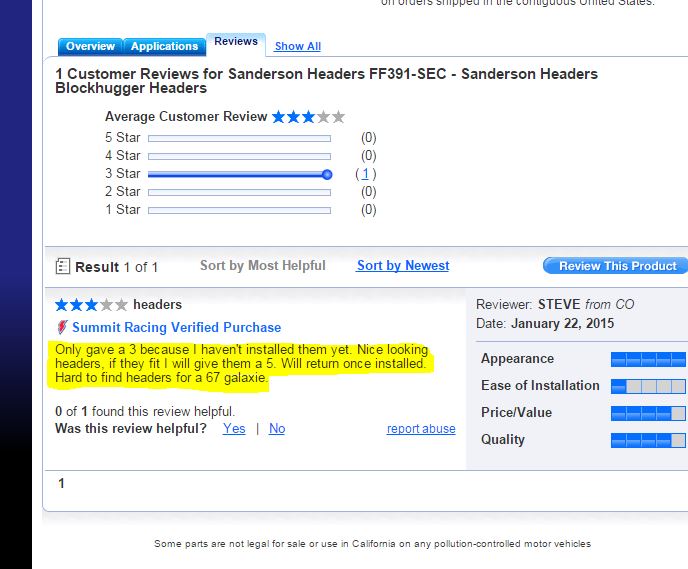The height and width of the screenshot is (569, 688).
Task: Click the Ease of Installation rating bar
Action: (x=648, y=386)
